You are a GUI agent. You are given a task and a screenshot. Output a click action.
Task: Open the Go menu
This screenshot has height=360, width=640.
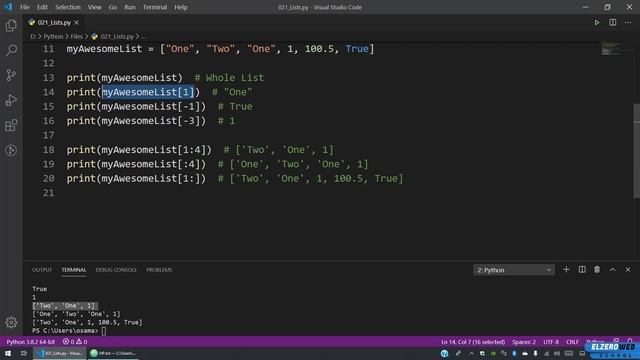[113, 7]
